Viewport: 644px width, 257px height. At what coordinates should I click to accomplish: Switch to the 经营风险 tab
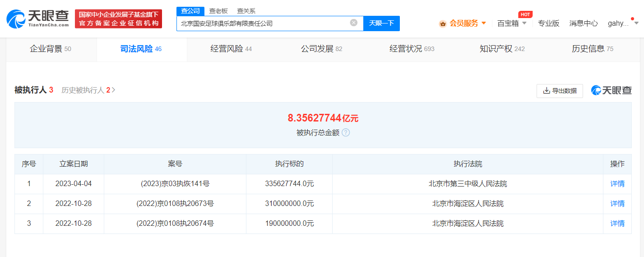pyautogui.click(x=231, y=49)
